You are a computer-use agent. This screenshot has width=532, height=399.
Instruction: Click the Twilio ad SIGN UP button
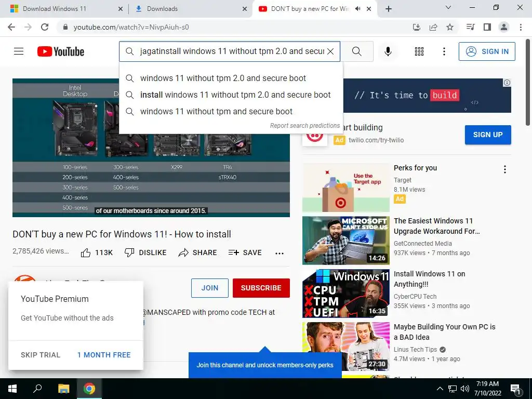[488, 135]
